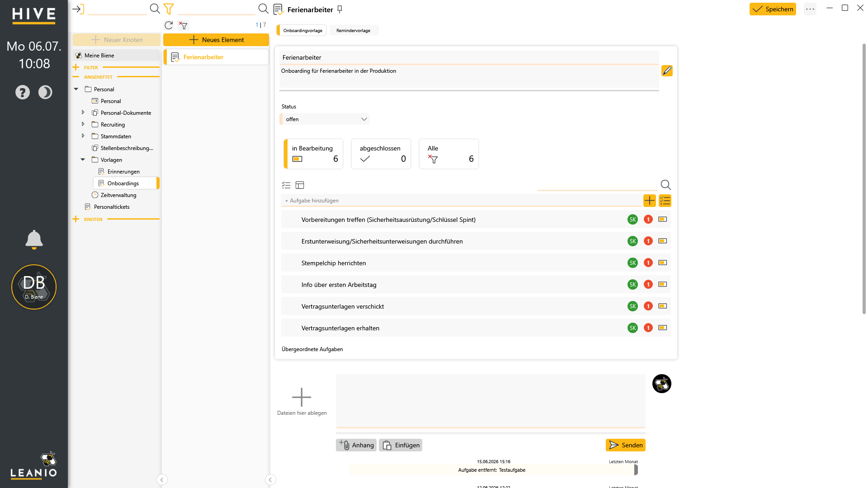
Task: Collapse the Vorlagen folder
Action: pyautogui.click(x=83, y=160)
